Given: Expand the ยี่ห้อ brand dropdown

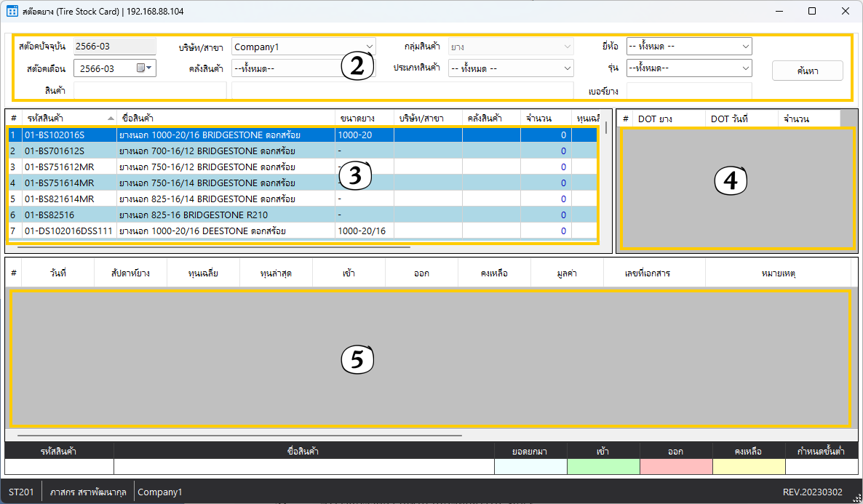Looking at the screenshot, I should coord(745,47).
